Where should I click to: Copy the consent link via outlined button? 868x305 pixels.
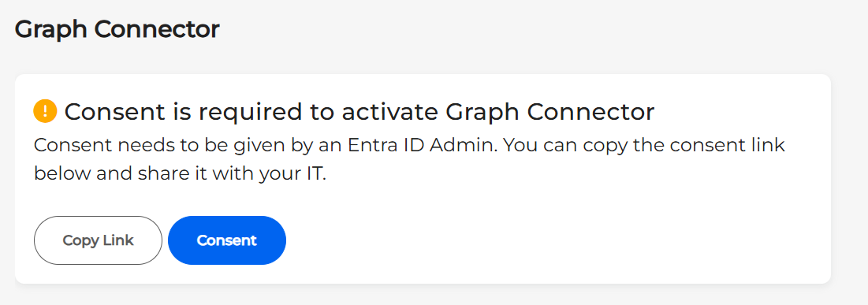(98, 240)
